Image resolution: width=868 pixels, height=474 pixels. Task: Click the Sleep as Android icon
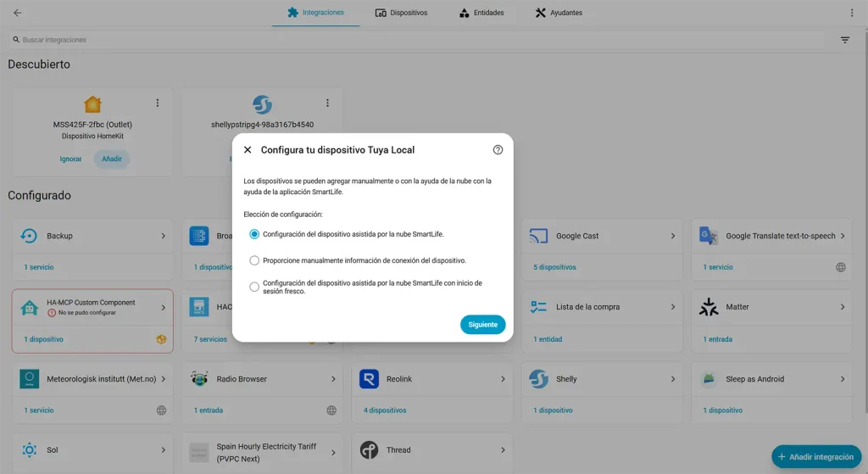point(708,379)
